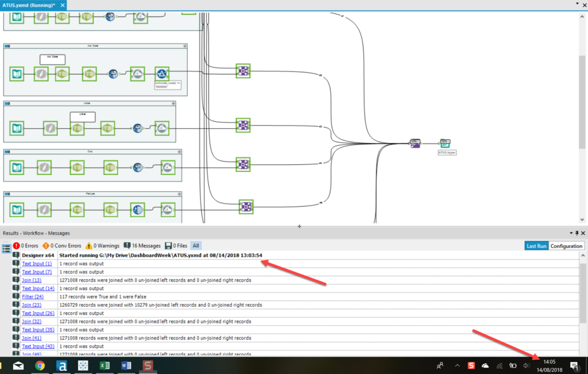Screen dimensions: 588x374
Task: Click the '1260729 records were joined' message
Action: tap(161, 305)
